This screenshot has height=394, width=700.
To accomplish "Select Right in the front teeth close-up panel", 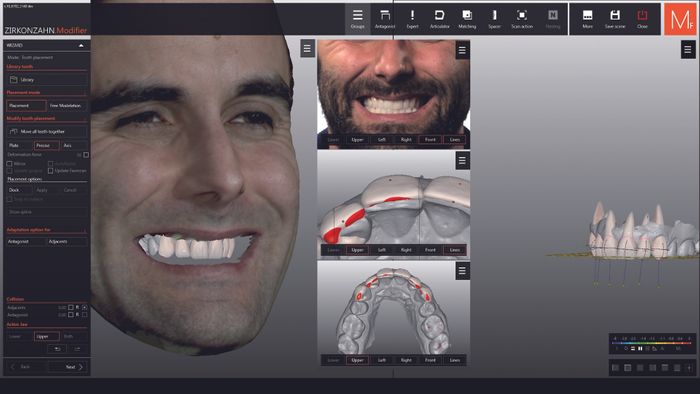I will (406, 250).
